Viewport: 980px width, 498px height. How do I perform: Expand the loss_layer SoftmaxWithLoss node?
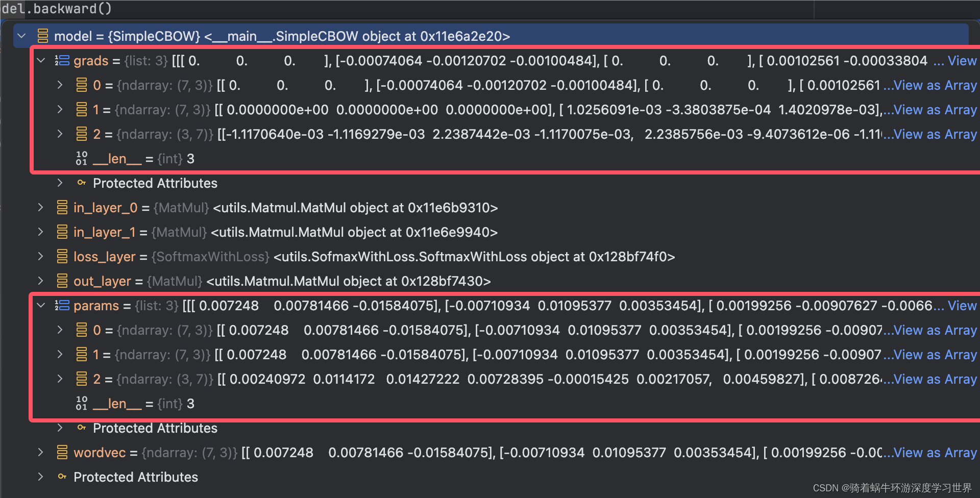pos(40,256)
